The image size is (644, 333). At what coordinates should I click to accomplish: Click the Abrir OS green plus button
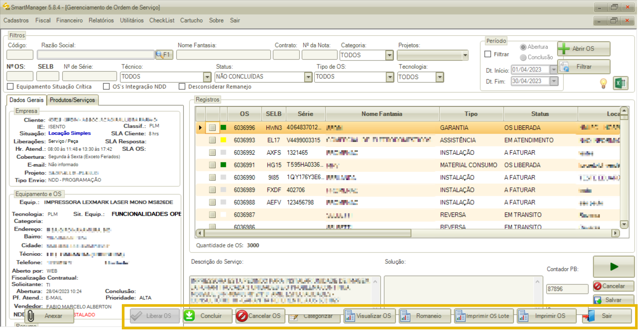[x=584, y=49]
